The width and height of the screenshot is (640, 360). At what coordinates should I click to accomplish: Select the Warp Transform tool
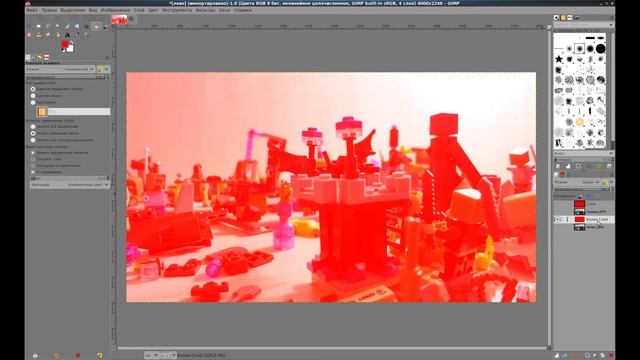(x=87, y=26)
